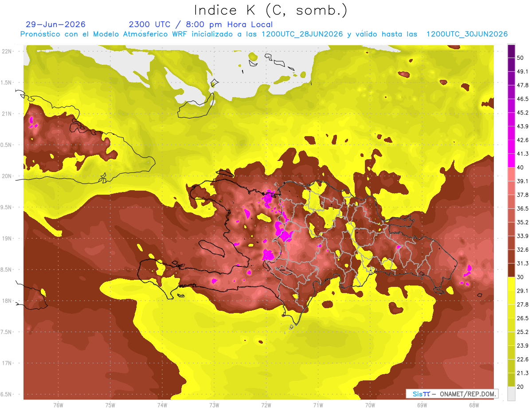Click the '22N' latitude label
The width and height of the screenshot is (532, 411).
click(7, 51)
